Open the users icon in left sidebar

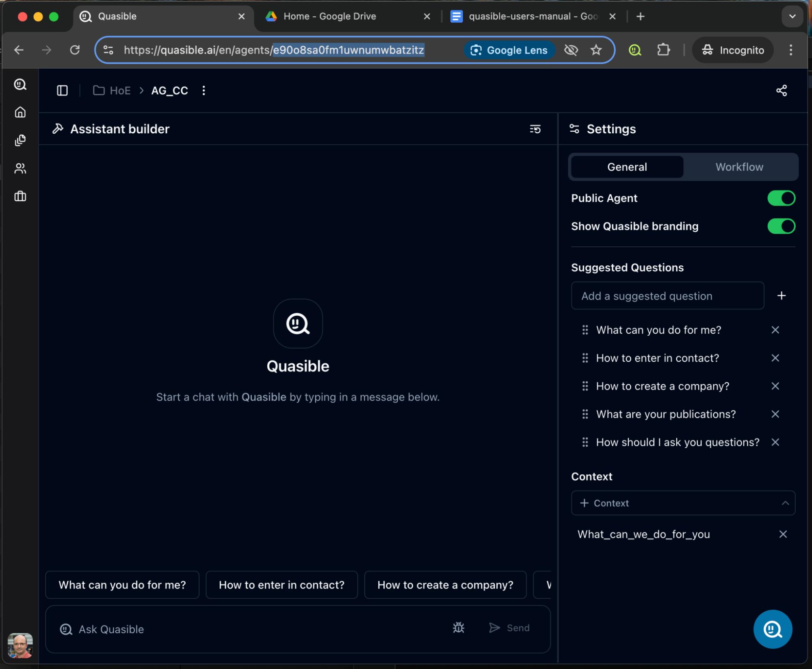20,168
